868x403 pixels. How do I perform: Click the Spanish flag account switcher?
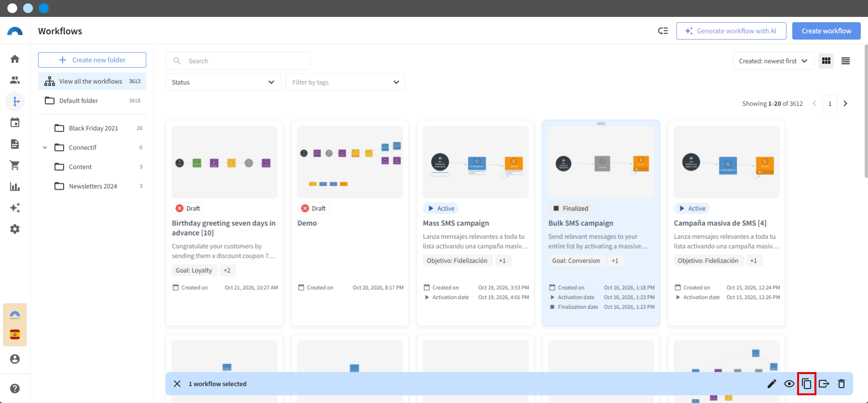point(15,334)
